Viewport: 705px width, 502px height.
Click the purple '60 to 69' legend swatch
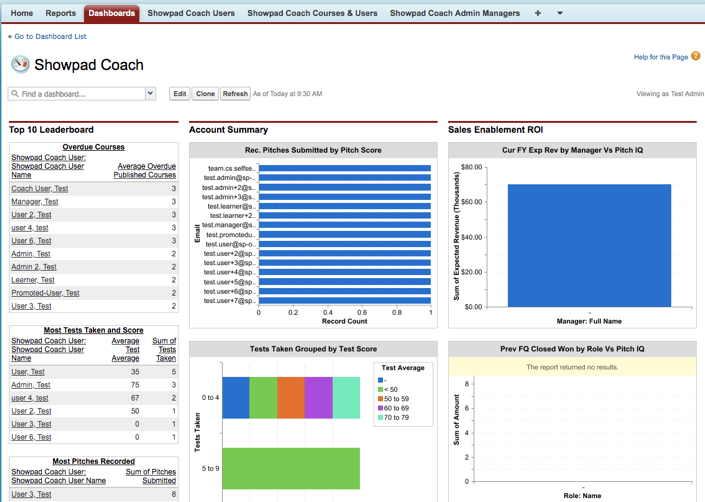pyautogui.click(x=380, y=408)
